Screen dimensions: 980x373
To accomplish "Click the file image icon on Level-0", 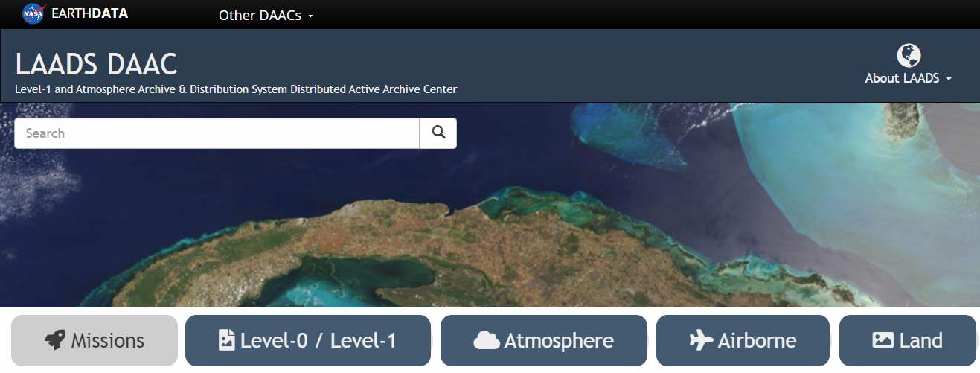I will click(x=226, y=341).
